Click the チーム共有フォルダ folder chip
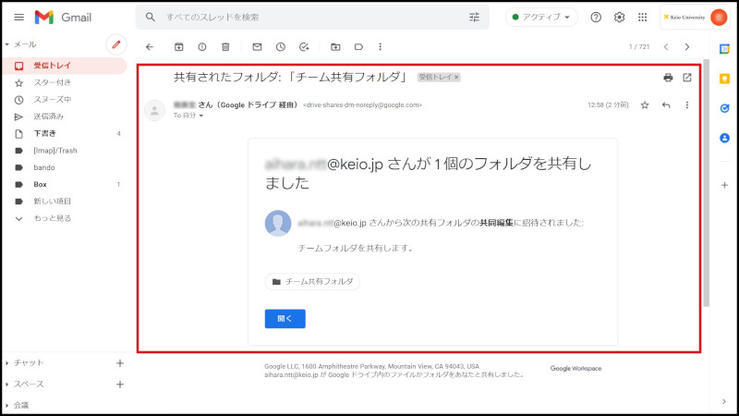This screenshot has height=416, width=739. click(x=312, y=282)
